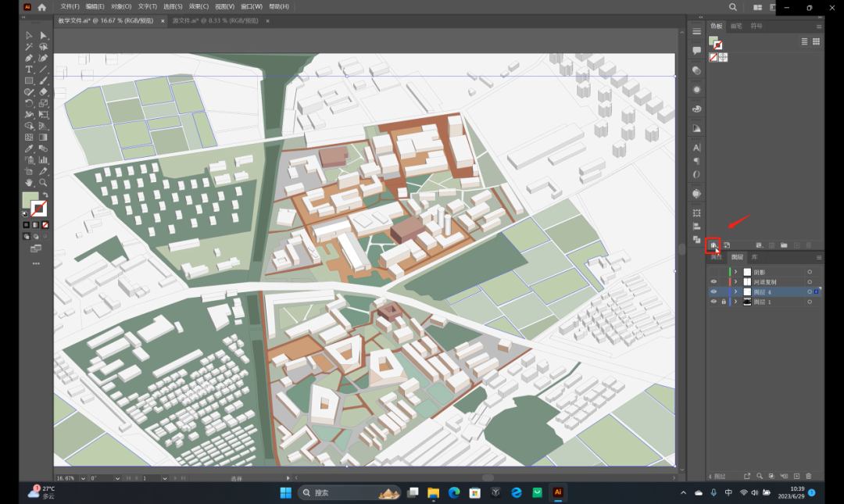844x504 pixels.
Task: Click target circle of 阴影 layer
Action: (810, 272)
